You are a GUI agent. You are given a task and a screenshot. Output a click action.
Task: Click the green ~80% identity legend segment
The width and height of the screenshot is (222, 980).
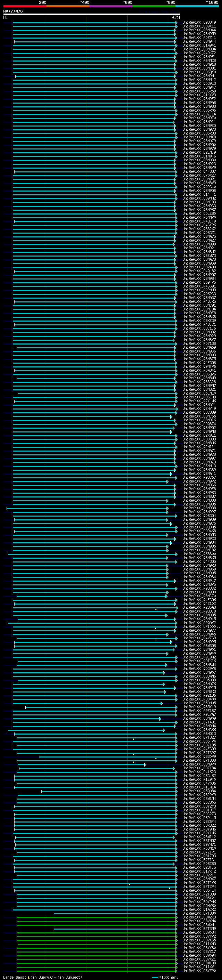pyautogui.click(x=154, y=6)
